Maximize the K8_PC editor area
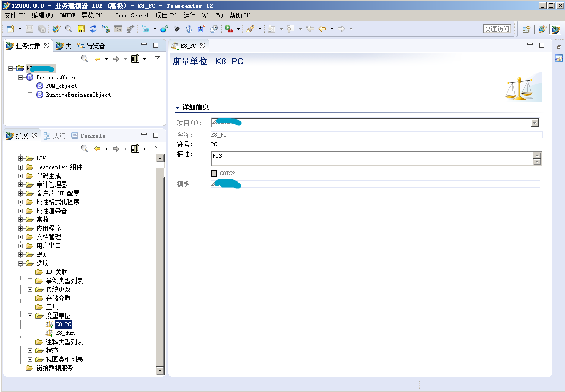The height and width of the screenshot is (392, 565). (x=541, y=45)
